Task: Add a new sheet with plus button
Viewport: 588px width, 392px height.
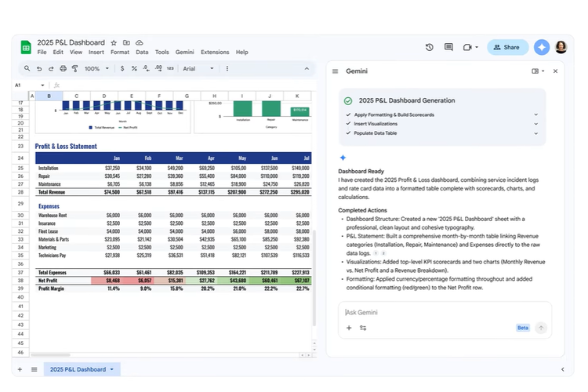Action: (20, 369)
